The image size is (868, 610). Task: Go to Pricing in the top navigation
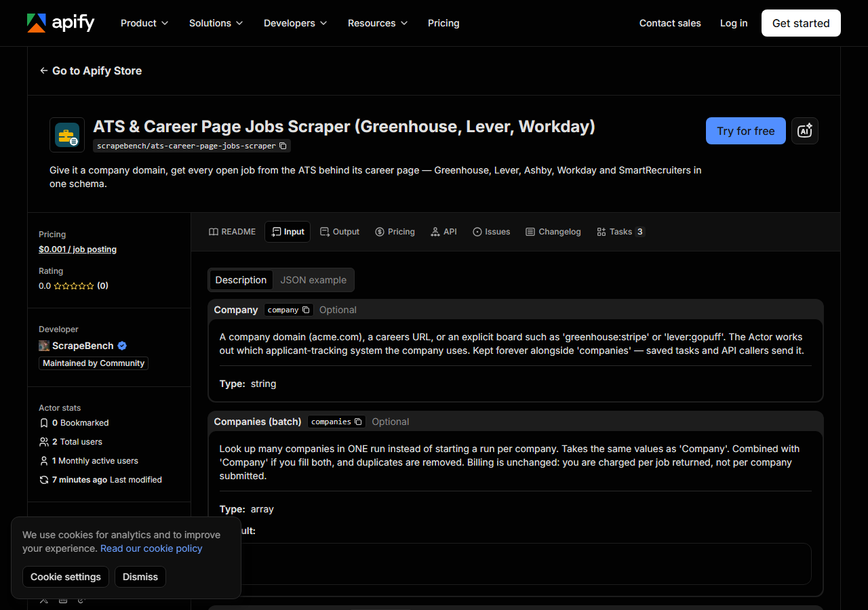(x=443, y=23)
